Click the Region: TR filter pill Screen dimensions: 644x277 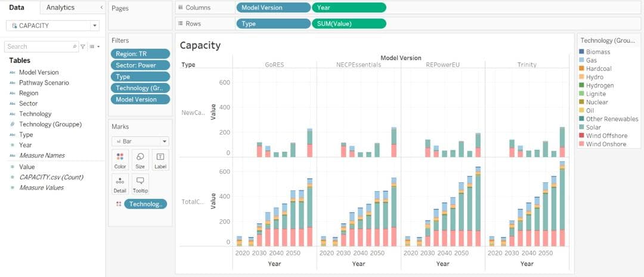point(140,54)
